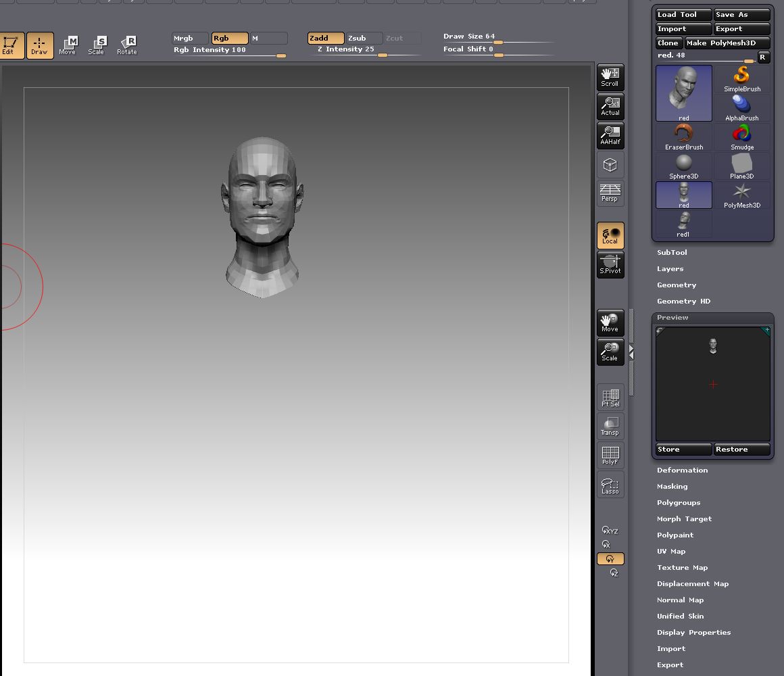This screenshot has height=676, width=784.
Task: Expand the Geometry panel
Action: [x=677, y=285]
